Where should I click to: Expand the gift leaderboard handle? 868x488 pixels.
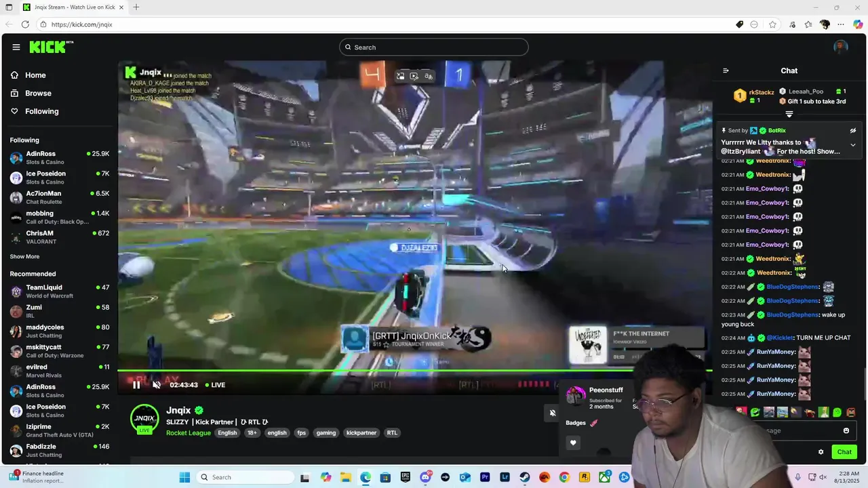click(x=789, y=114)
